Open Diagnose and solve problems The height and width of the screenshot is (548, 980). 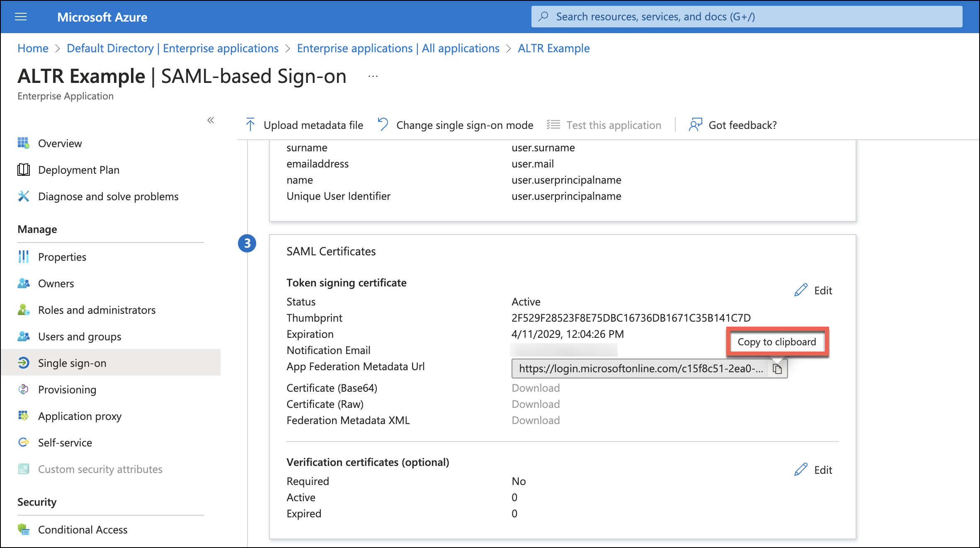108,196
